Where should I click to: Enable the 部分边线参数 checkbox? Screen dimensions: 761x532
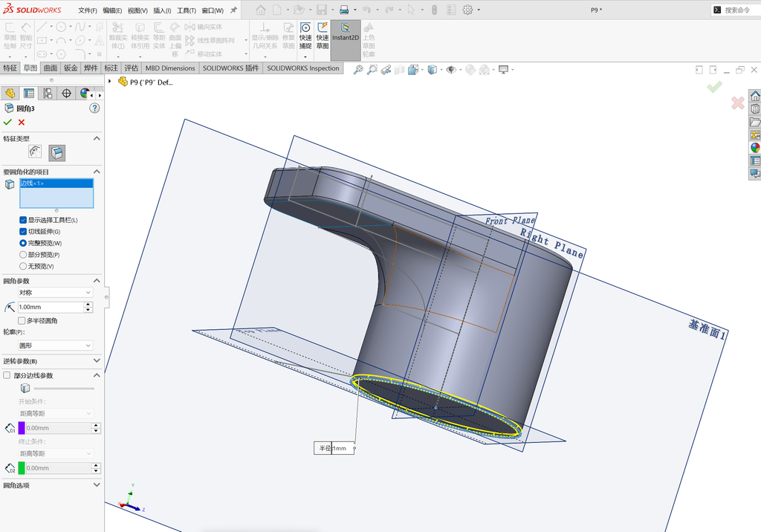tap(7, 375)
